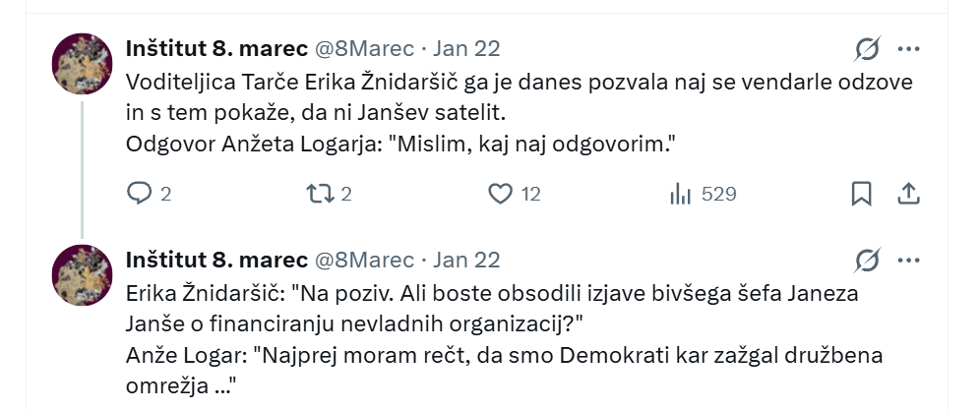Open Inštitut 8. marec profile name, first tweet

click(216, 48)
